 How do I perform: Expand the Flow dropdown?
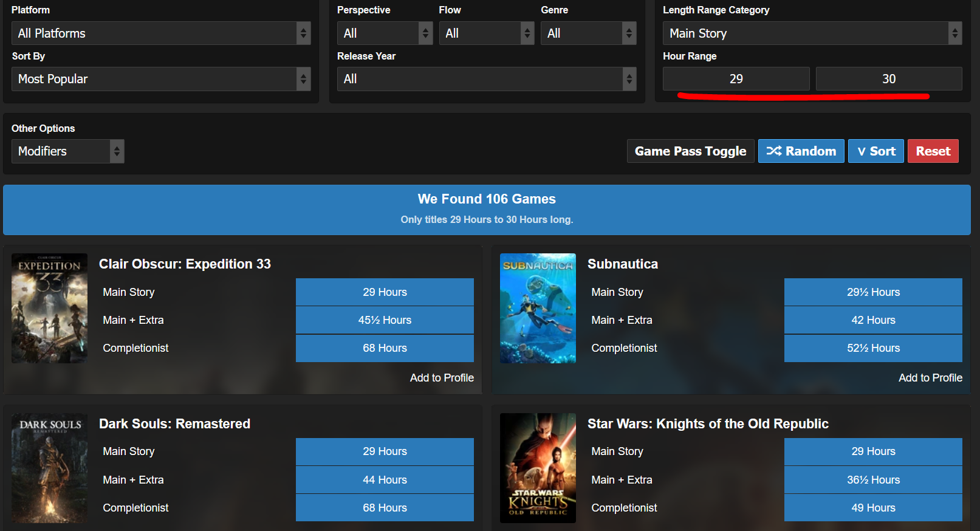coord(487,33)
